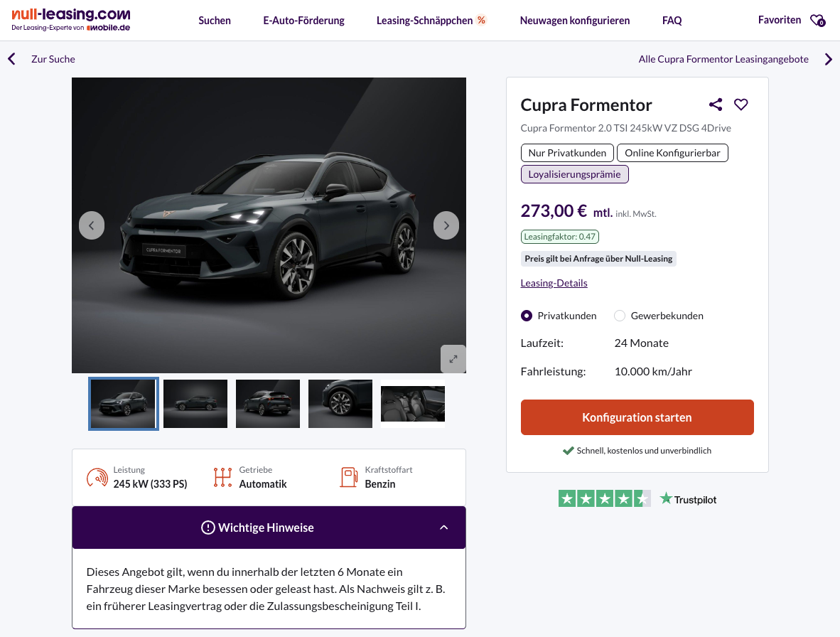Go back via Zur Suche link

tap(53, 59)
